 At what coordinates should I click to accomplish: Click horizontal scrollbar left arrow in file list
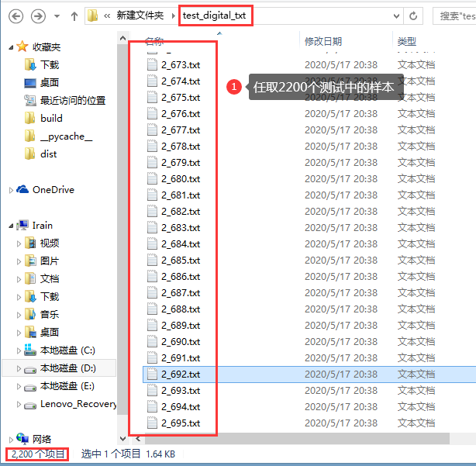coord(138,439)
